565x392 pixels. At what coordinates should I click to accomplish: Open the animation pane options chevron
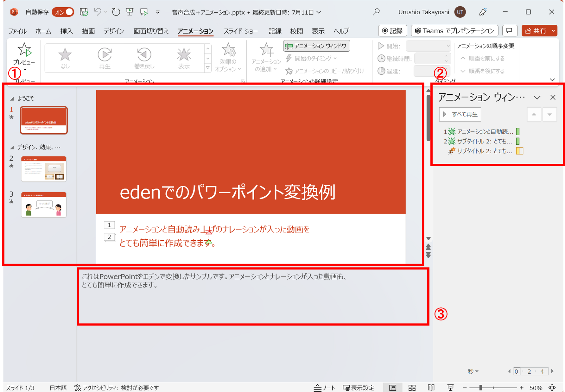click(537, 98)
